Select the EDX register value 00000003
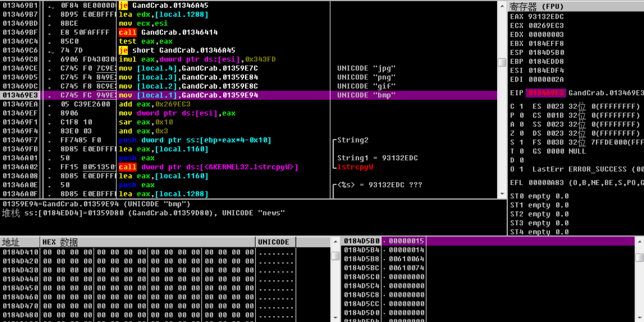644x322 pixels. (x=546, y=35)
